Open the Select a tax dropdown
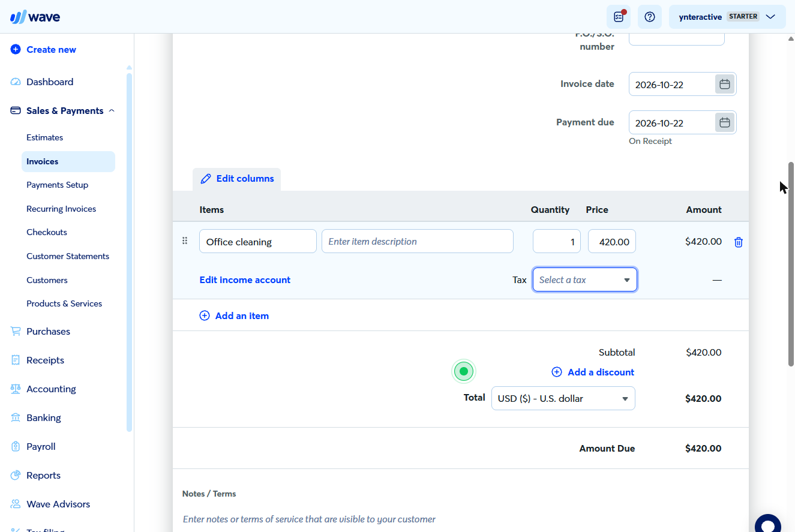Image resolution: width=795 pixels, height=532 pixels. pyautogui.click(x=585, y=280)
